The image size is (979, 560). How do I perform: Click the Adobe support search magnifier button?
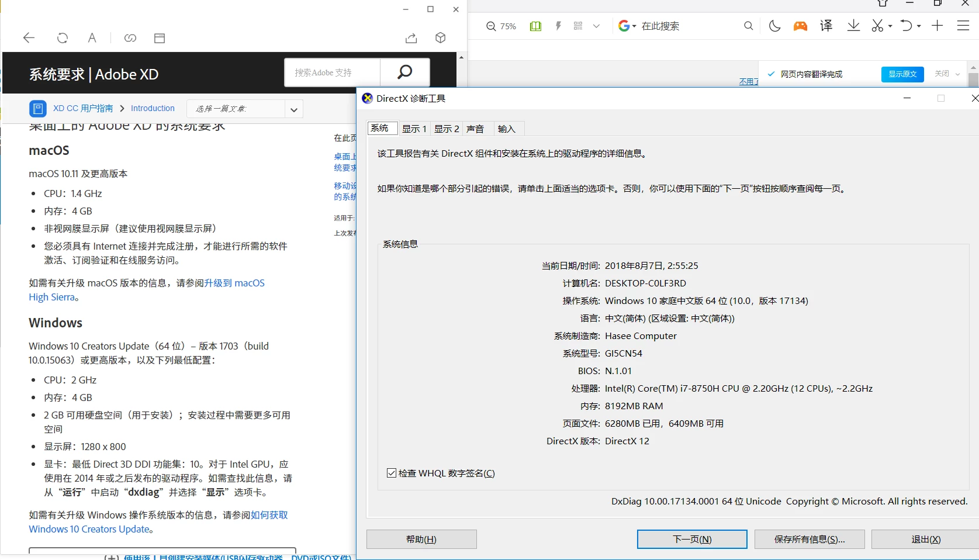tap(404, 72)
